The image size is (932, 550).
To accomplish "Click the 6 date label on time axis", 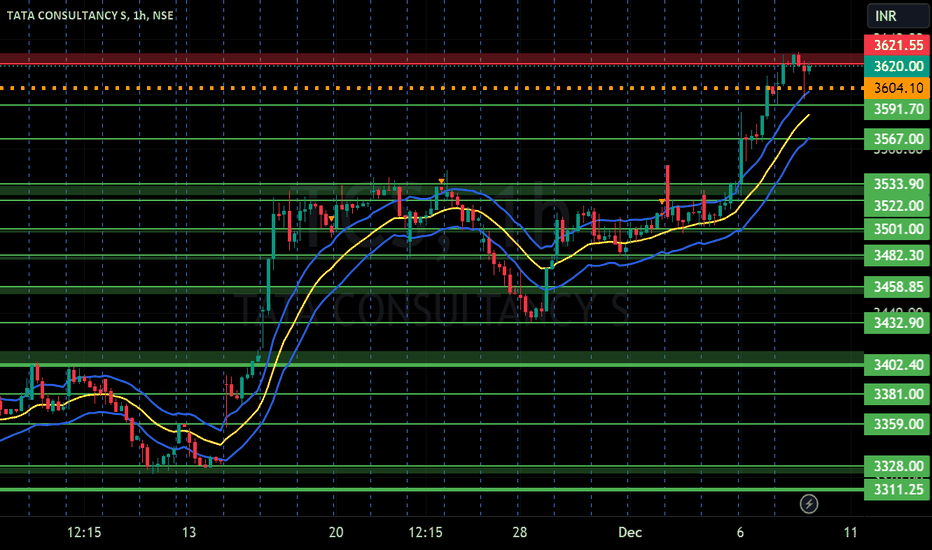I will click(740, 532).
